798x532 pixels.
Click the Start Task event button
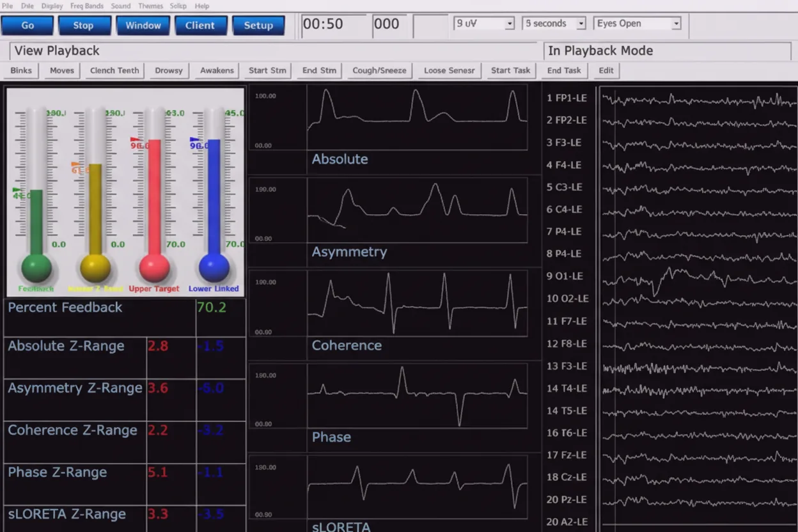pos(510,70)
